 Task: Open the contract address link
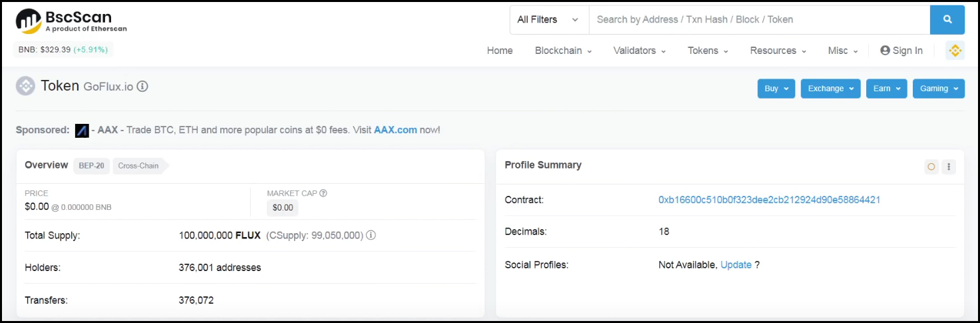point(769,200)
